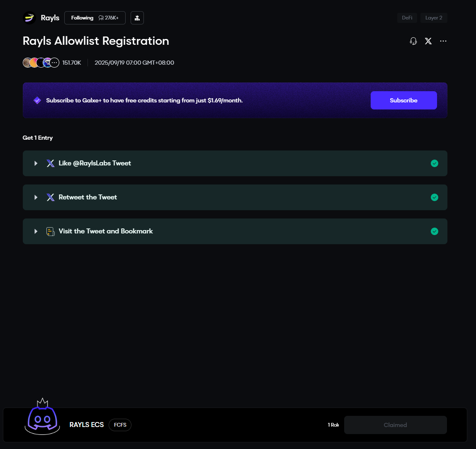
Task: Click the bookmark note task icon
Action: (x=51, y=231)
